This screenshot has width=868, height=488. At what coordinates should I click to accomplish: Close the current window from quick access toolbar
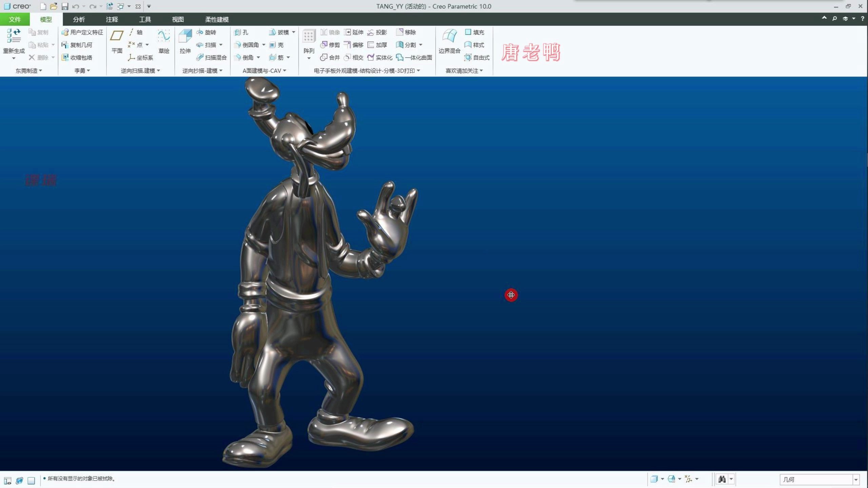138,6
